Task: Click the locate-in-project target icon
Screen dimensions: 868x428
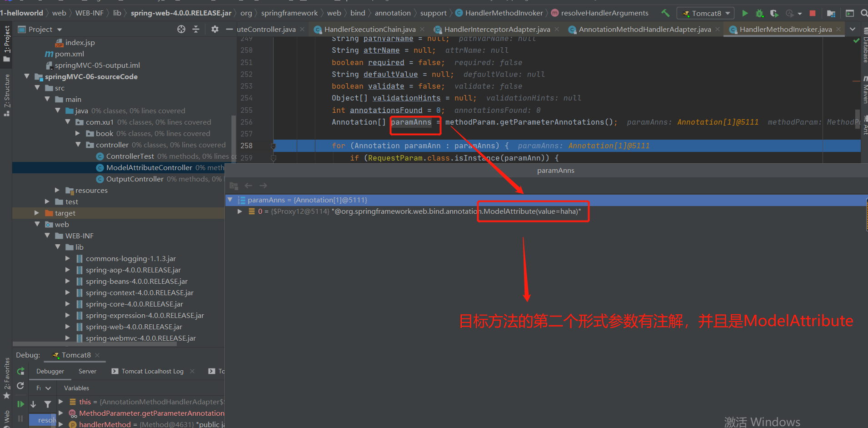Action: tap(181, 29)
